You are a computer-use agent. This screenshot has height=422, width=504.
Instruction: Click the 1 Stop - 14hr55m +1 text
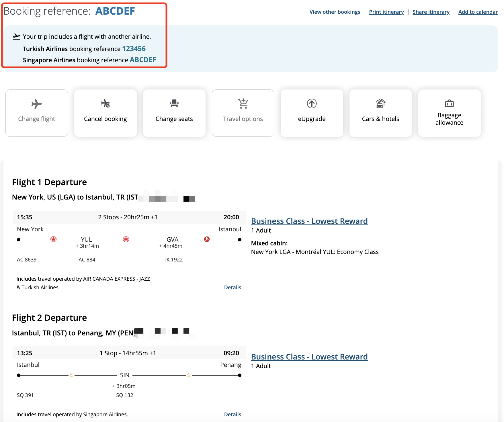pos(128,353)
